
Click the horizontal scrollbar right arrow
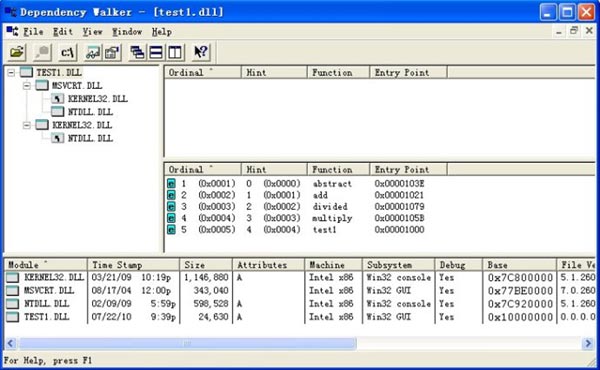tap(588, 344)
